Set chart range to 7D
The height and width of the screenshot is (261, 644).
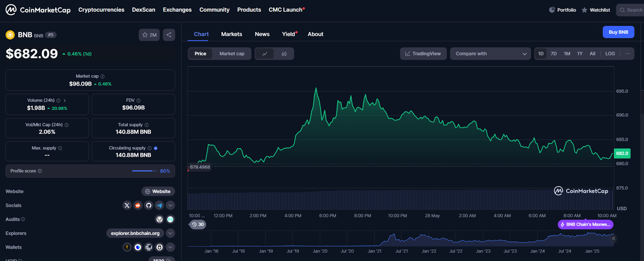pyautogui.click(x=554, y=54)
